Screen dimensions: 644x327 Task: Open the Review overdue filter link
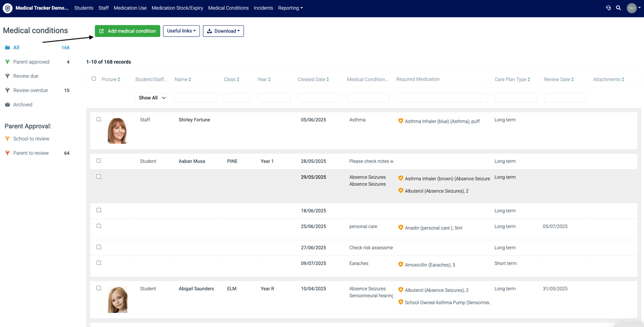coord(30,90)
